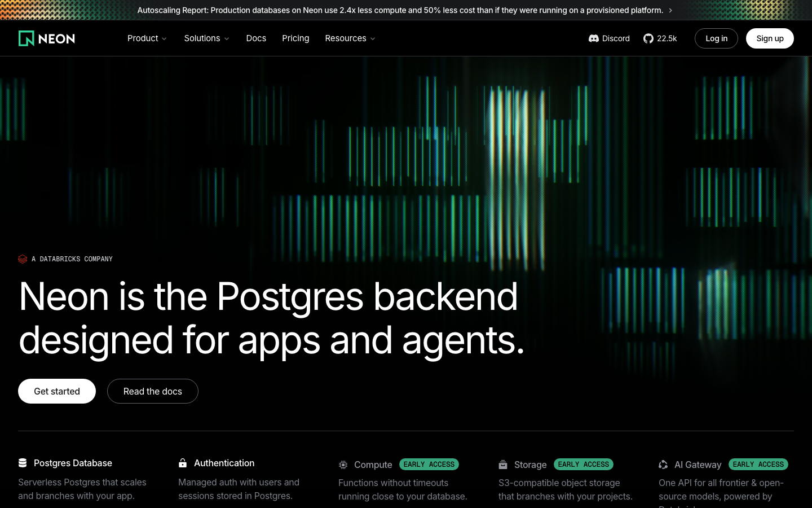Viewport: 812px width, 508px height.
Task: Open the Pricing nav item
Action: [x=295, y=38]
